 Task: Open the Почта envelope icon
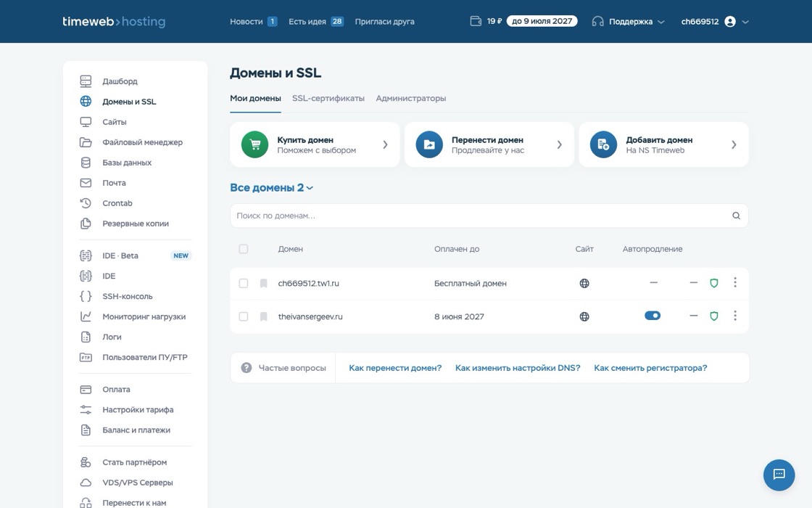coord(86,182)
